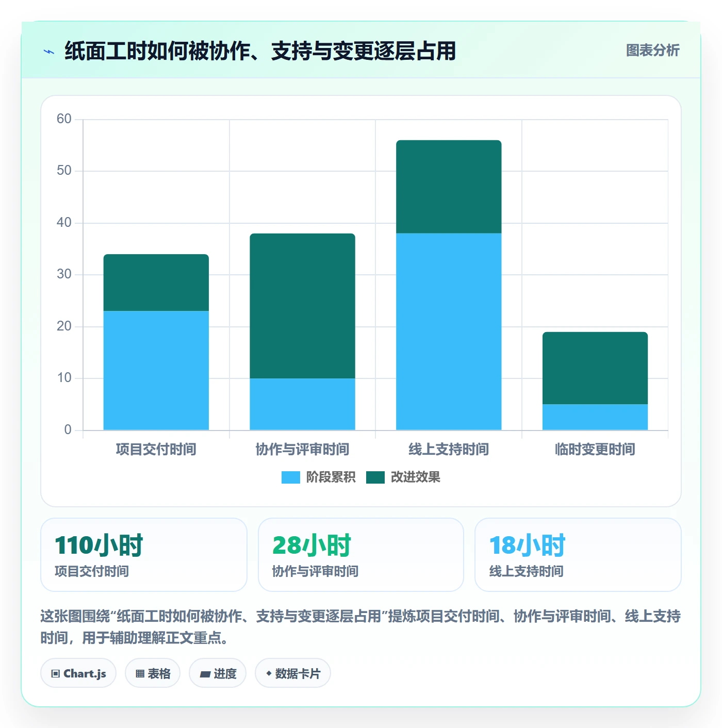Viewport: 722px width, 728px height.
Task: Select the blue 协作与评审时间 bar segment
Action: [303, 404]
